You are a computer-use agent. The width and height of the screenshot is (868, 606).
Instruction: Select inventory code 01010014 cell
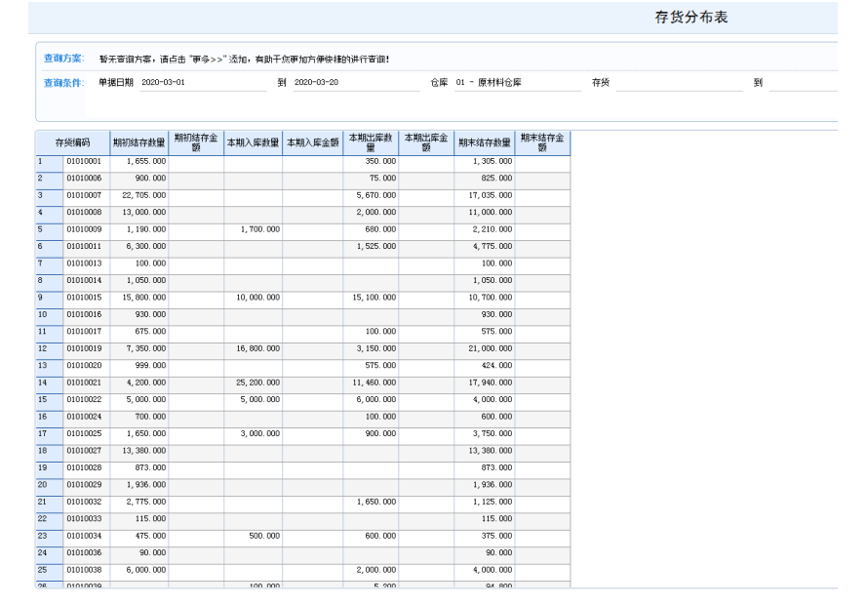point(87,281)
